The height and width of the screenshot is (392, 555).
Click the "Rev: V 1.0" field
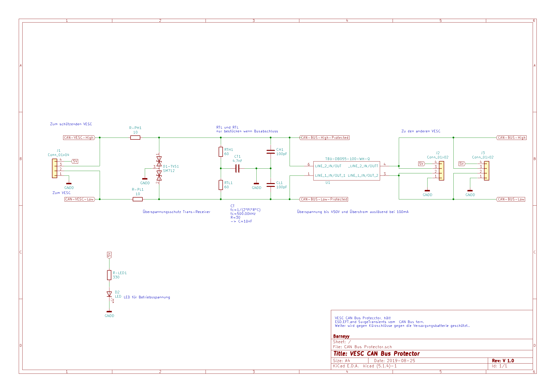click(x=503, y=361)
